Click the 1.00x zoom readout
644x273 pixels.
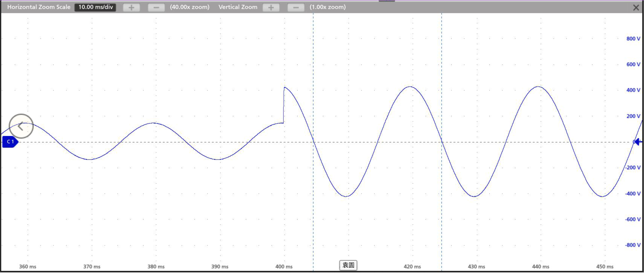[x=328, y=7]
